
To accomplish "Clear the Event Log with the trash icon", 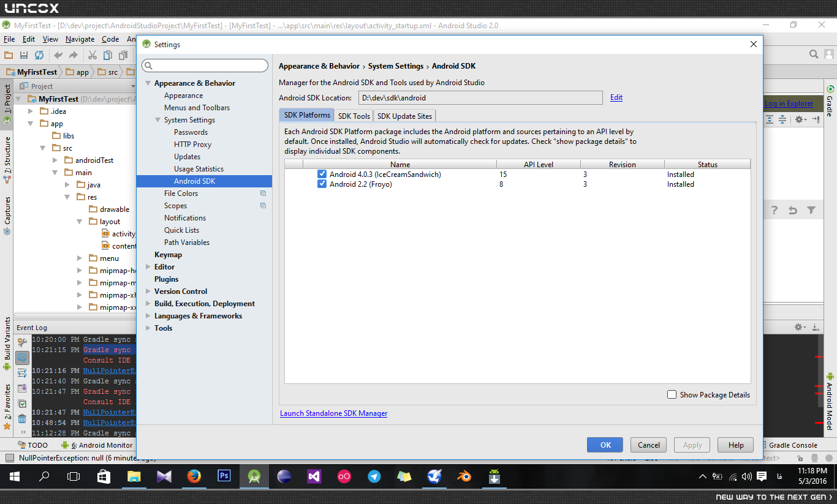I will click(22, 419).
